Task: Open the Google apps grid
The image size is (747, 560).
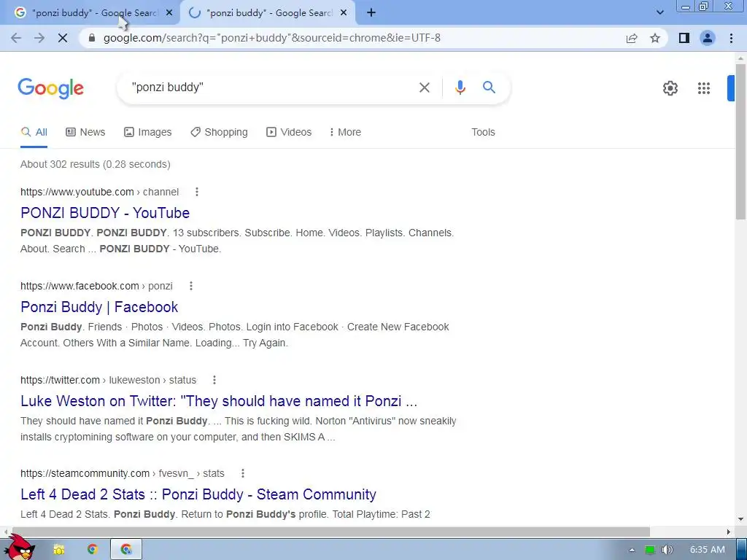Action: pyautogui.click(x=704, y=88)
